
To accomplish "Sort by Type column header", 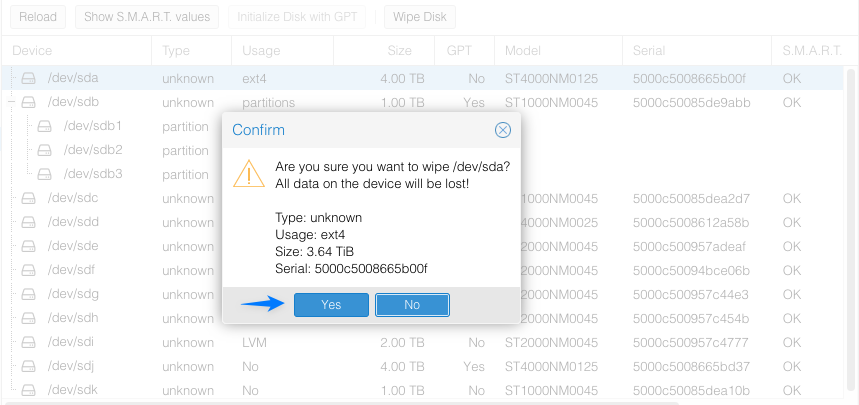I will [x=191, y=51].
